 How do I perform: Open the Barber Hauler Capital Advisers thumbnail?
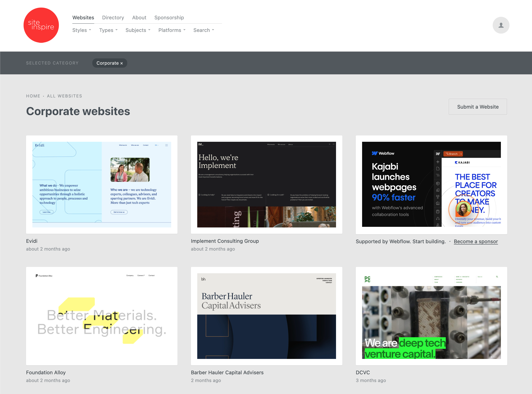266,316
